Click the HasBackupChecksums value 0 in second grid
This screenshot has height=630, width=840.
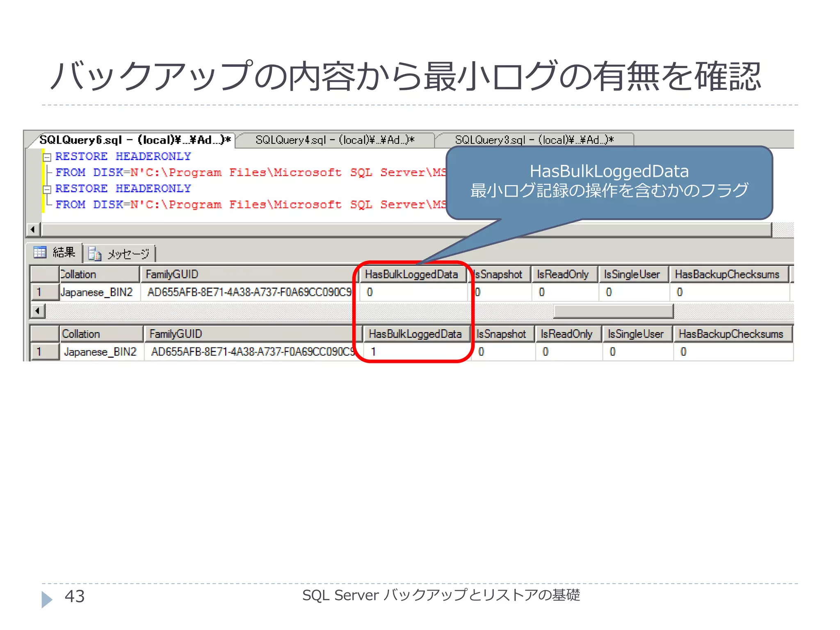(733, 352)
